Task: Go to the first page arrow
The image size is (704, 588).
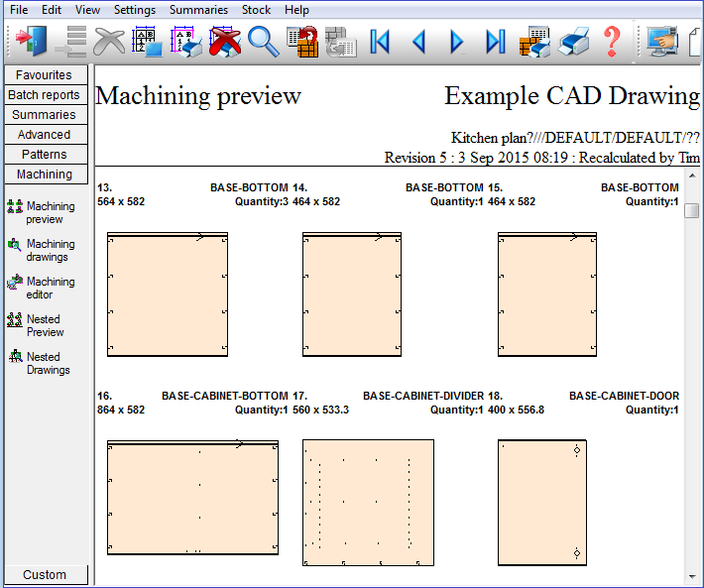Action: (379, 42)
